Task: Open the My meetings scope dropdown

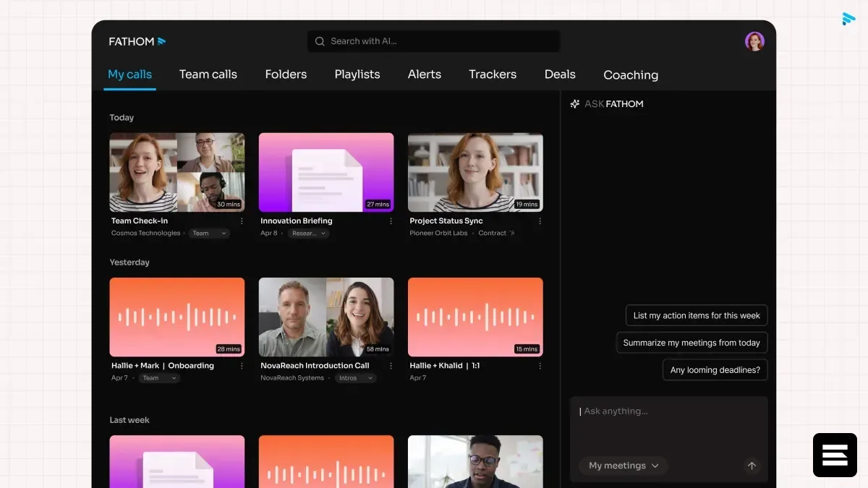Action: click(623, 466)
